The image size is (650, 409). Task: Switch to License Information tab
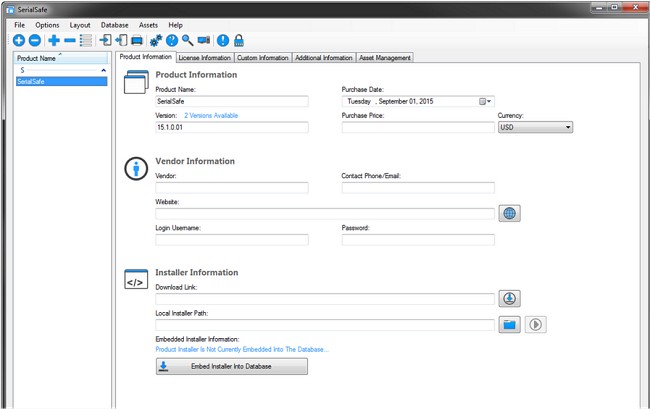(205, 58)
